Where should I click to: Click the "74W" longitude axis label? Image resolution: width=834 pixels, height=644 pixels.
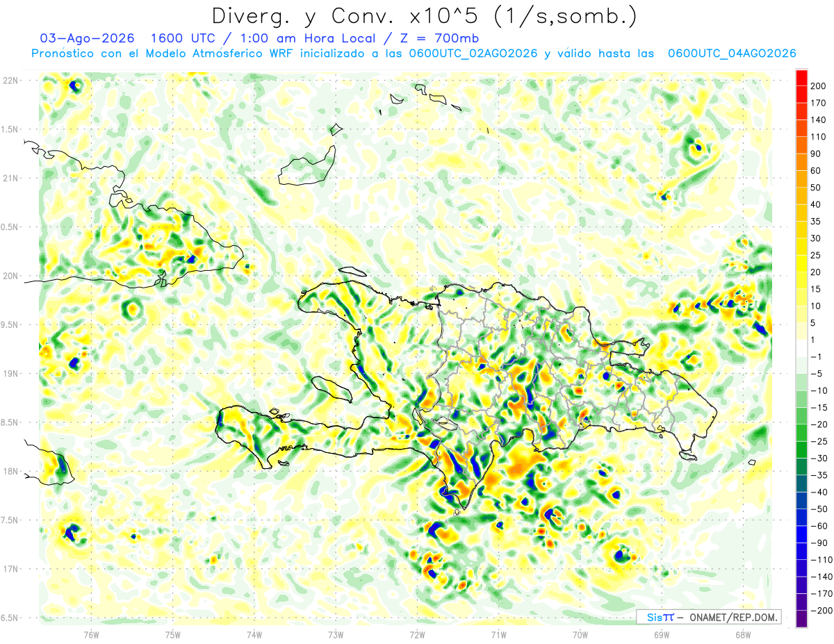pyautogui.click(x=254, y=634)
